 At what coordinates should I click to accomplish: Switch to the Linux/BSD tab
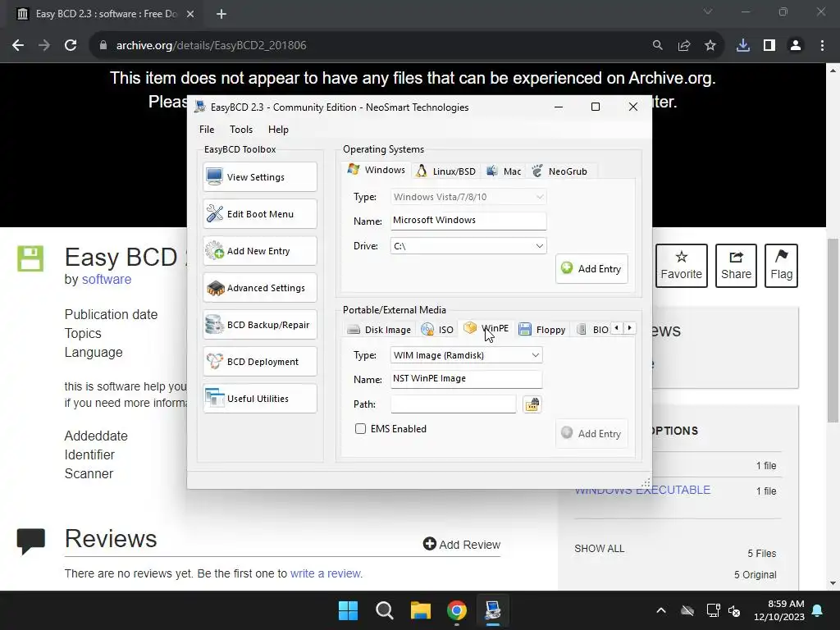click(445, 171)
